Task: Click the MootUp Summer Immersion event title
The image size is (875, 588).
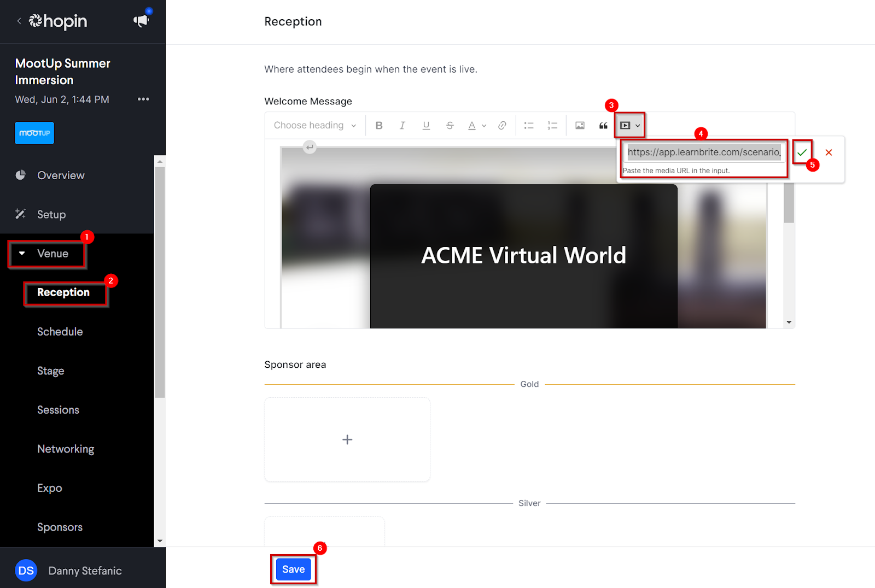Action: (63, 72)
